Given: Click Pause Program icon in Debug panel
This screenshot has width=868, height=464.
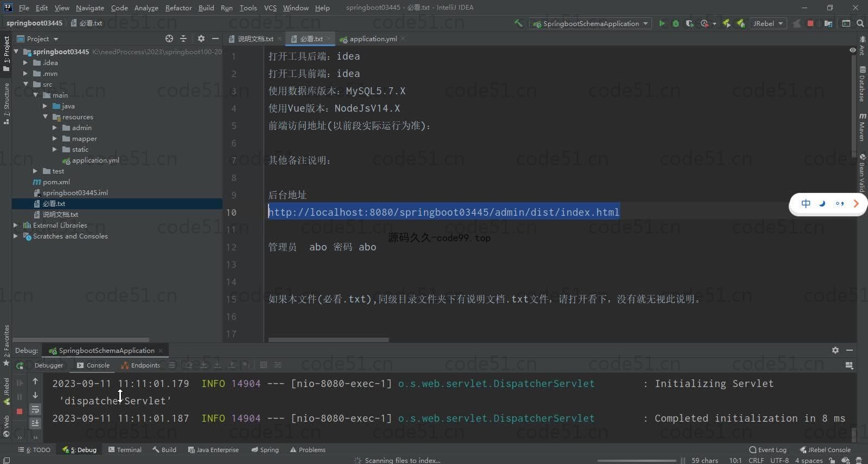Looking at the screenshot, I should (20, 397).
